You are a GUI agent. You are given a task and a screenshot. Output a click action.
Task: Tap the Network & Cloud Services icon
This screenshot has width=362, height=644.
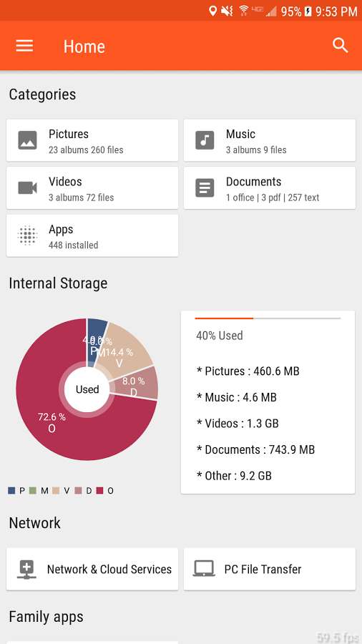pos(26,570)
